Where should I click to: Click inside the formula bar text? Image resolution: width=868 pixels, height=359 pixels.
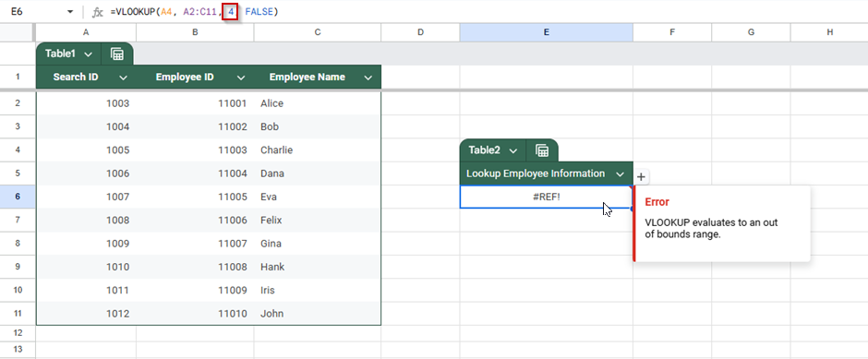(194, 12)
